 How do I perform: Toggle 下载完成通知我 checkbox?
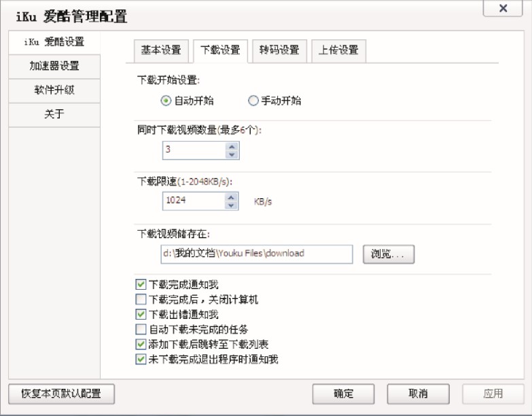point(141,284)
